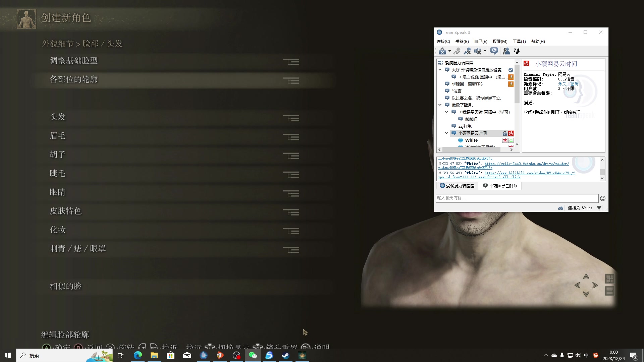Select user White in channel tree
Screen dimensions: 644x362
click(x=471, y=140)
